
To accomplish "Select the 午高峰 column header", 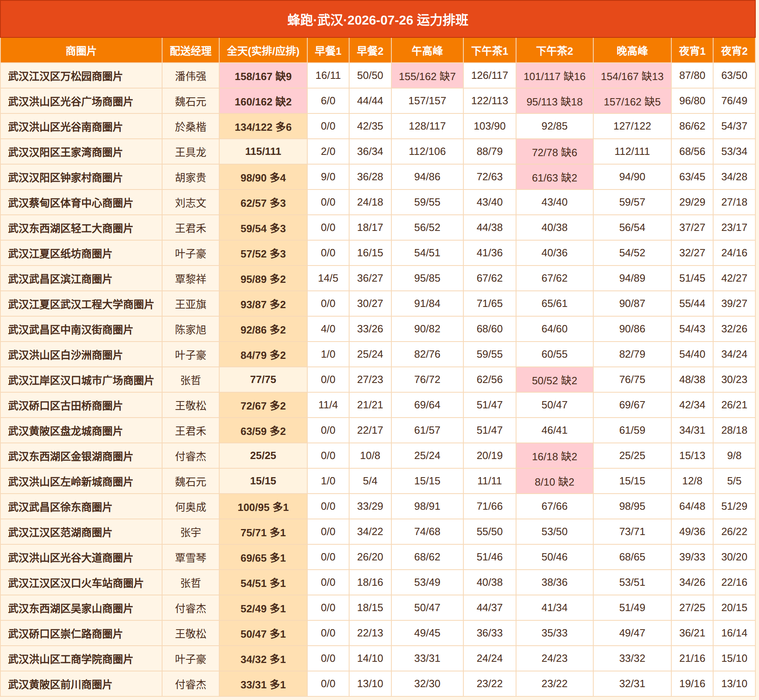I will pyautogui.click(x=427, y=51).
